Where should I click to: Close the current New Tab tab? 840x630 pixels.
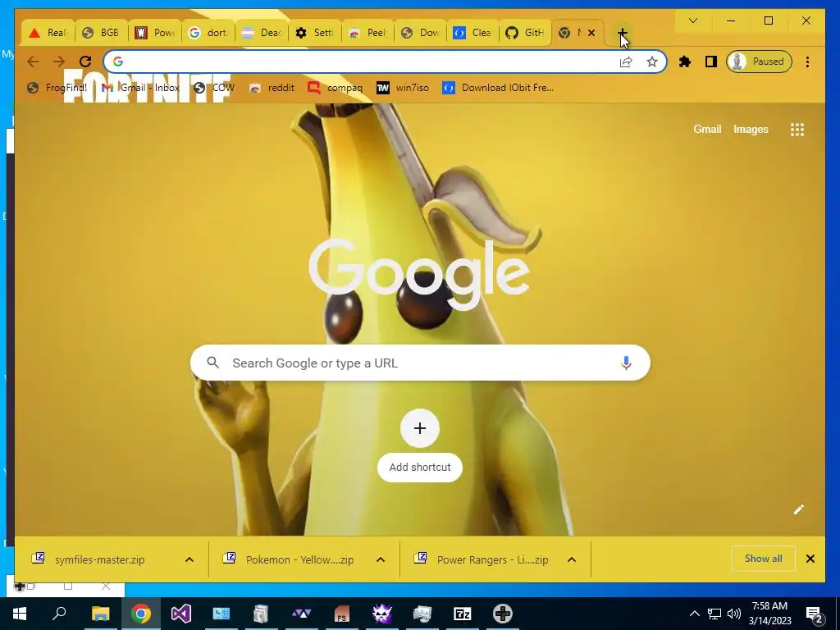[x=591, y=33]
